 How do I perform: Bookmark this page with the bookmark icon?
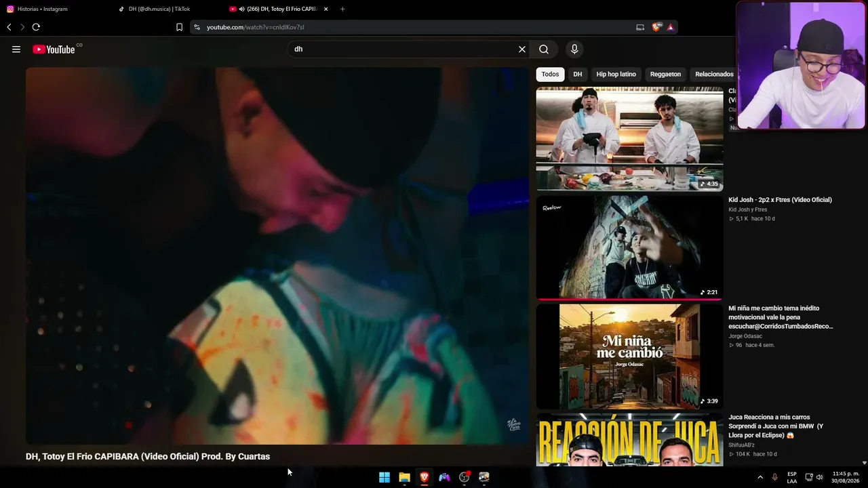coord(179,27)
